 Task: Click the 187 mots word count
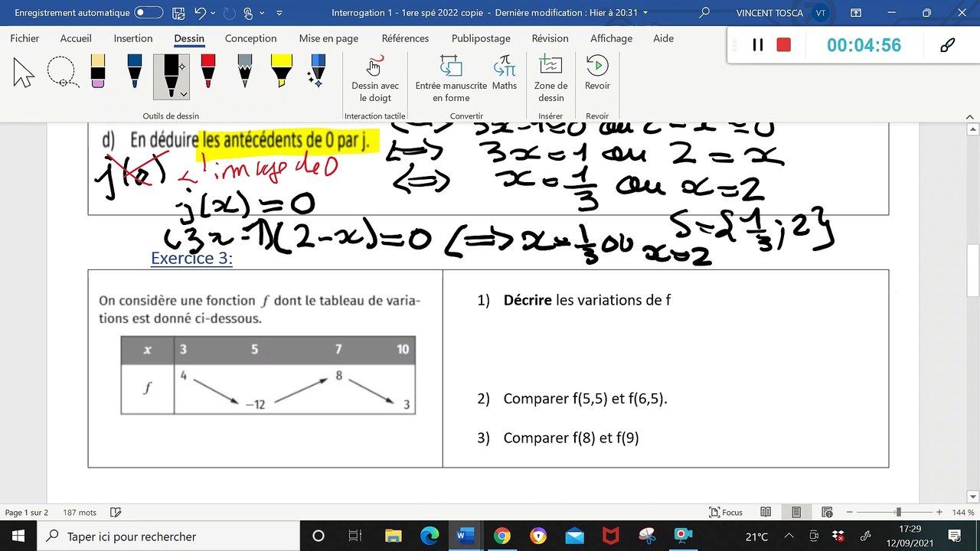(x=80, y=513)
